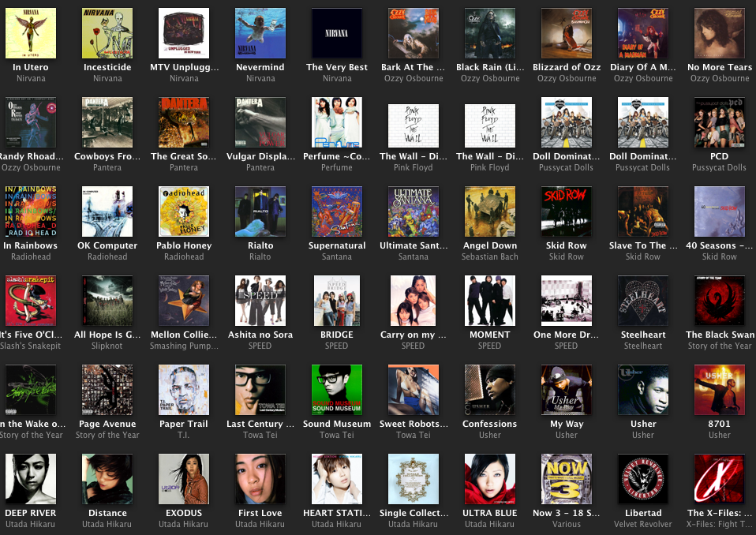Select the "Various" artist label

click(567, 524)
